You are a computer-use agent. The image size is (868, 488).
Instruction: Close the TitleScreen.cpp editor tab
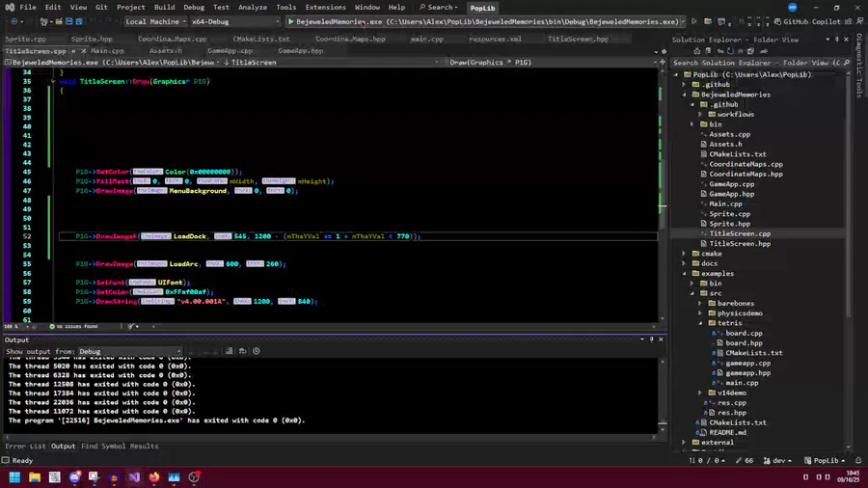pyautogui.click(x=84, y=51)
